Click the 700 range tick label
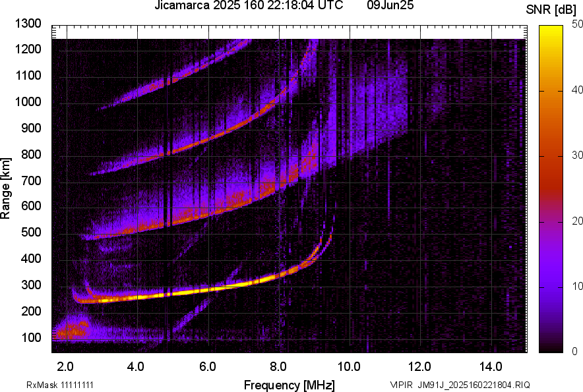Screen dimensions: 583x392 [31, 181]
